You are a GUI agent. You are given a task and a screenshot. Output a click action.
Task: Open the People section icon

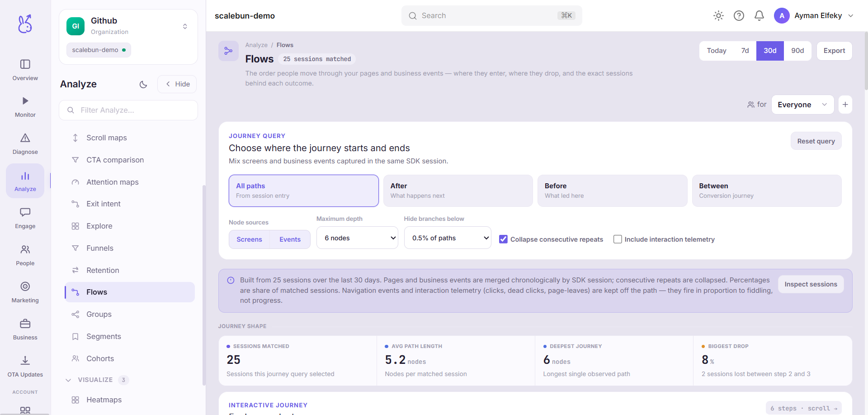(25, 249)
